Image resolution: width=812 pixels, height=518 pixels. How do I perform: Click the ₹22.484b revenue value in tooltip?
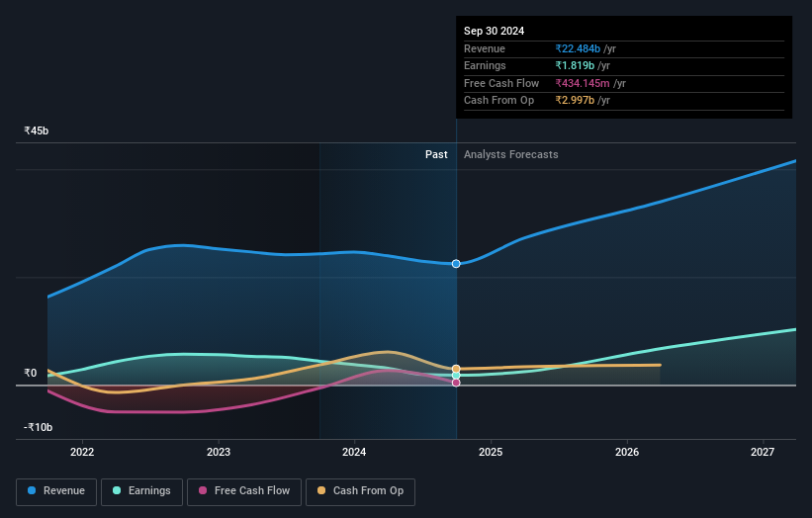point(578,48)
